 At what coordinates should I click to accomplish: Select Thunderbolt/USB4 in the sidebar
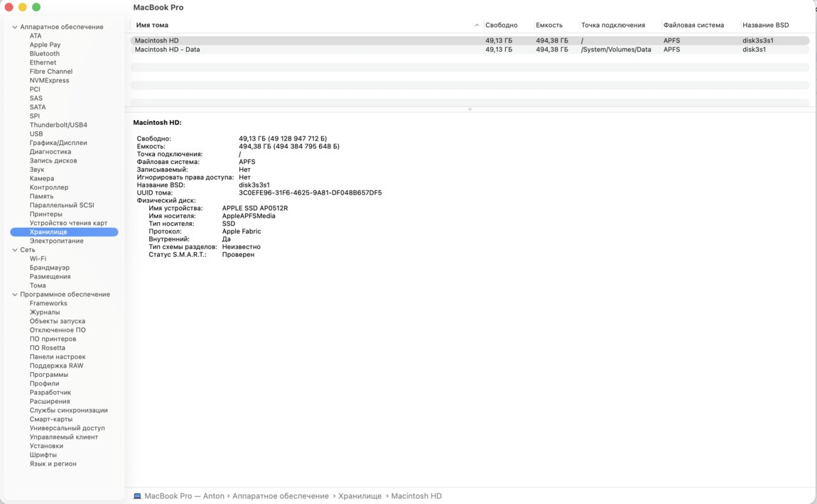58,125
